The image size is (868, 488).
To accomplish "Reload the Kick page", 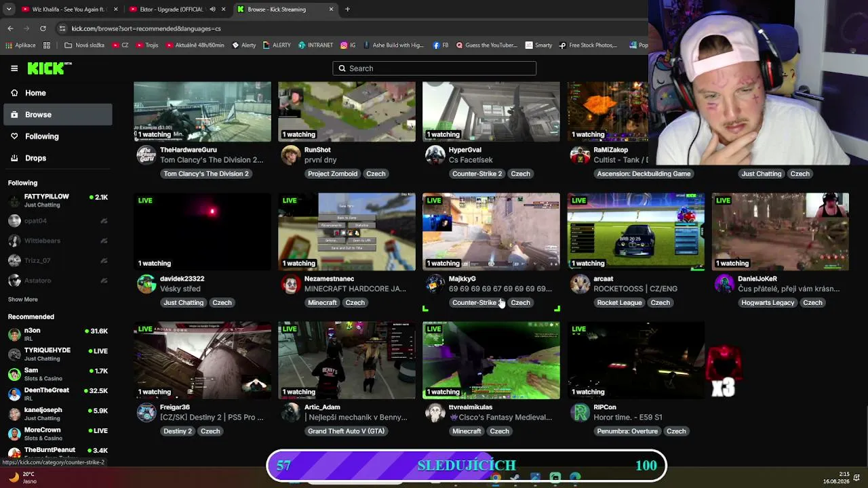I will click(43, 28).
